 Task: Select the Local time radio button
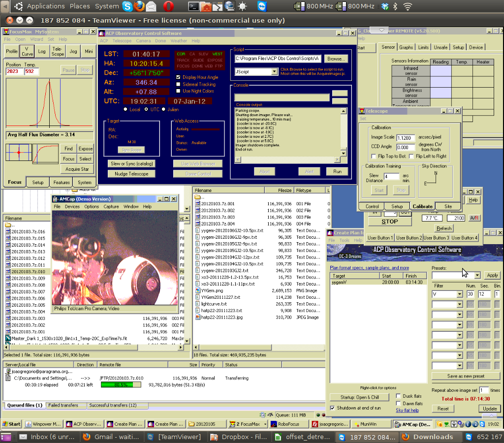[126, 109]
